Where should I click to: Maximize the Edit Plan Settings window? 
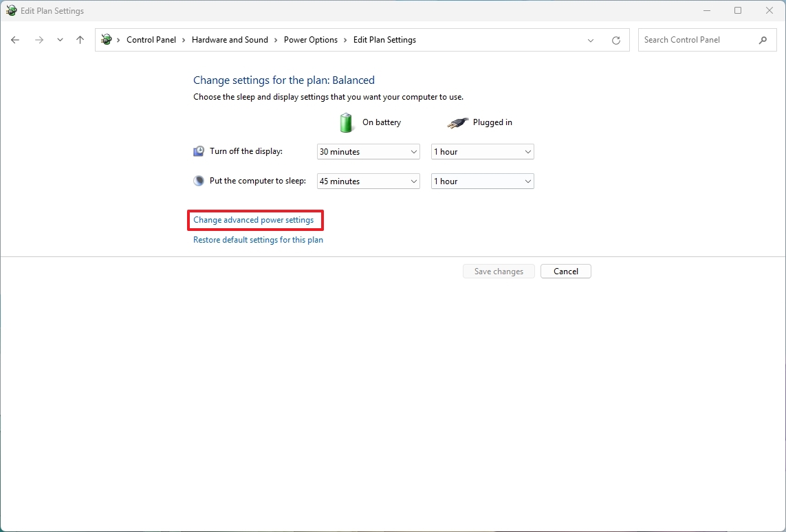[738, 10]
